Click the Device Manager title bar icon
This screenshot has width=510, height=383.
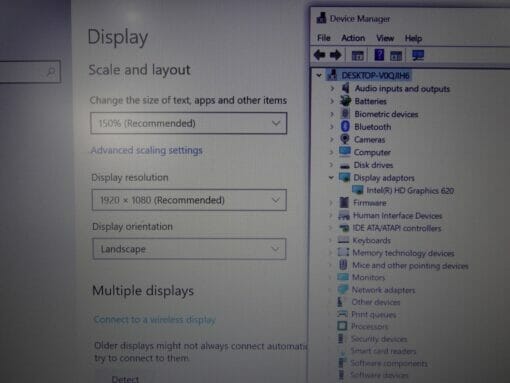point(321,18)
